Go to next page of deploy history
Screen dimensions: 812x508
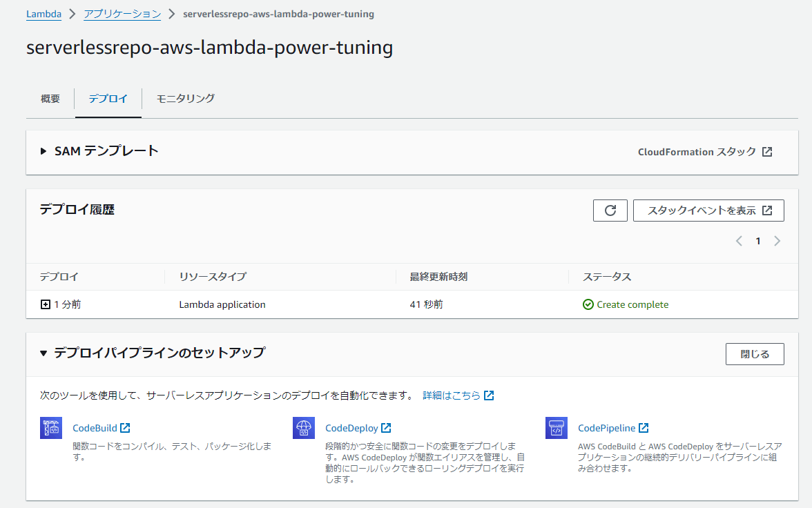tap(777, 241)
